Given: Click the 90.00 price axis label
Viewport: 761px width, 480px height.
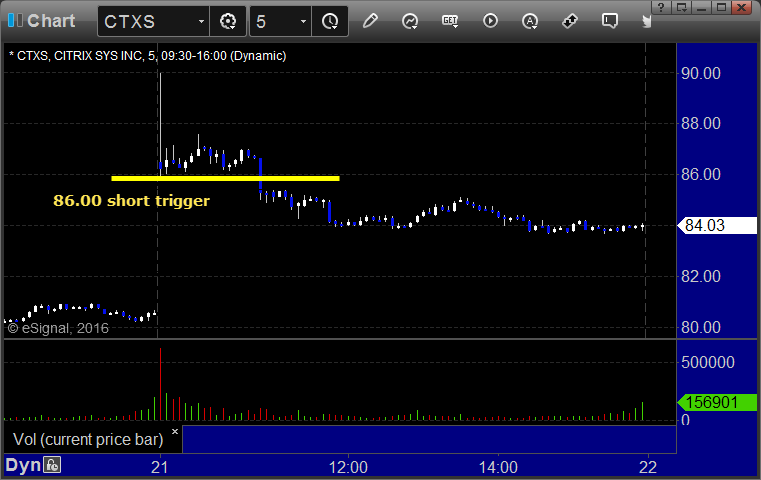Looking at the screenshot, I should click(700, 73).
